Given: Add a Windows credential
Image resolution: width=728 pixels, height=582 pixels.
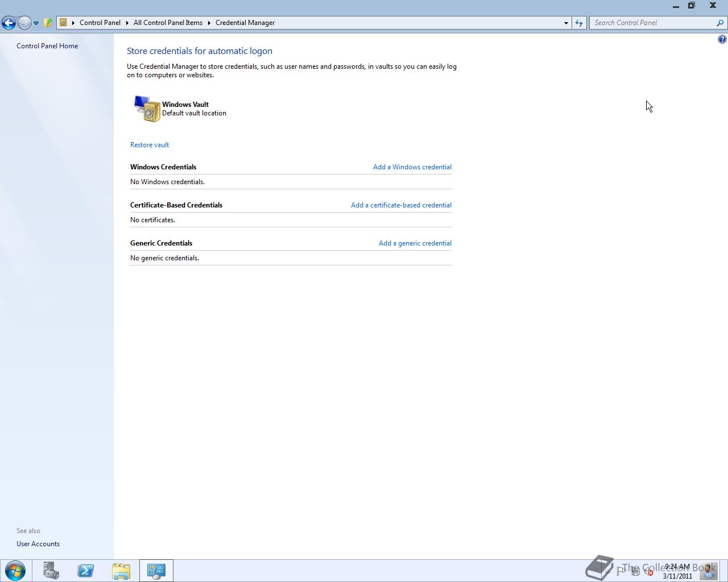Looking at the screenshot, I should 412,167.
